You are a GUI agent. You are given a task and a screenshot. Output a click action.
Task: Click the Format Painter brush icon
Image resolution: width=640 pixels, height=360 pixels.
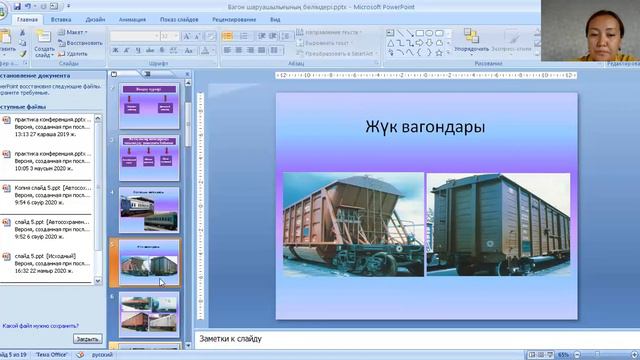22,53
